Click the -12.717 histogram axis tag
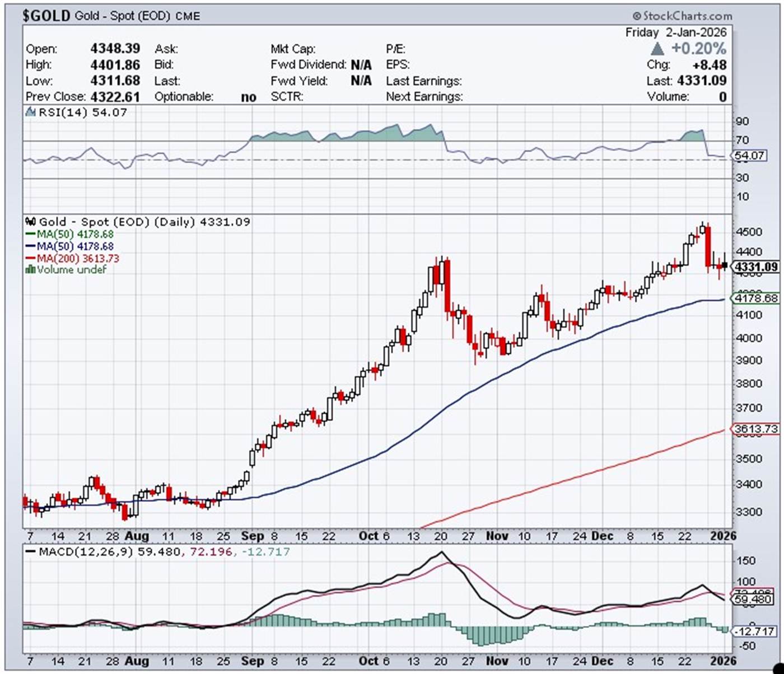 tap(755, 631)
